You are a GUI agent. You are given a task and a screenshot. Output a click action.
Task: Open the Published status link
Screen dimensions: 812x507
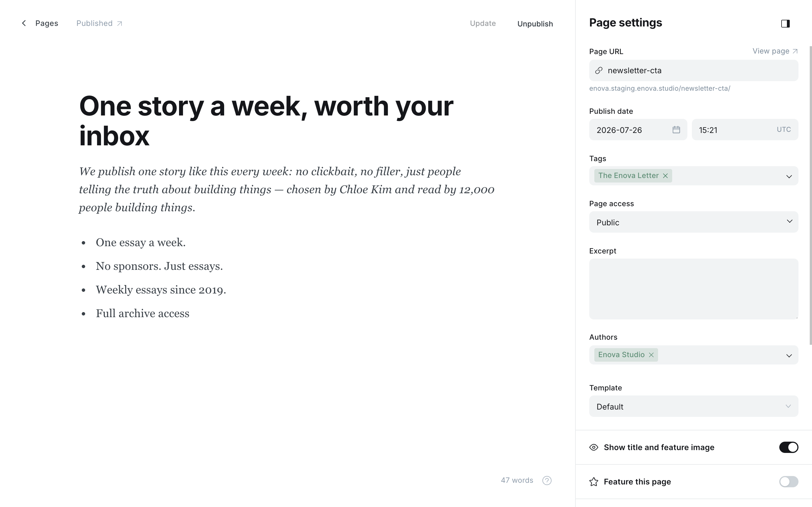coord(99,23)
